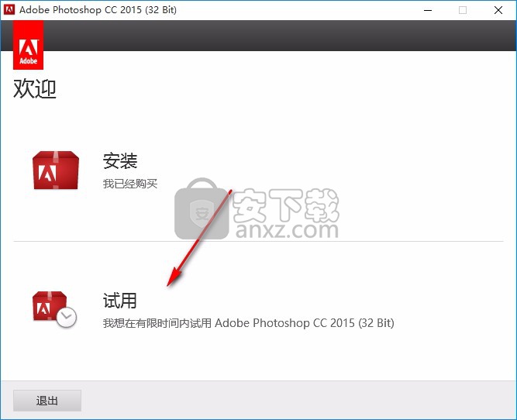The width and height of the screenshot is (517, 420).
Task: Click the 退出 button
Action: 47,401
